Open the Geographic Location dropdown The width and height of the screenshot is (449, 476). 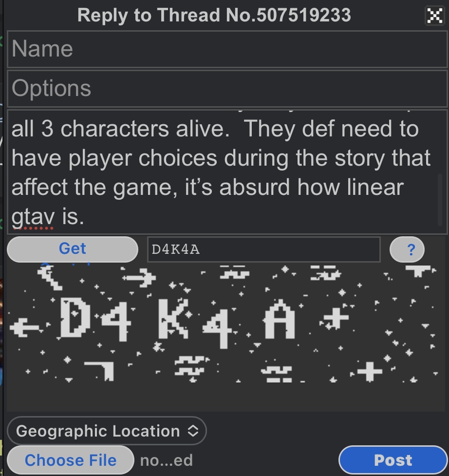coord(107,431)
